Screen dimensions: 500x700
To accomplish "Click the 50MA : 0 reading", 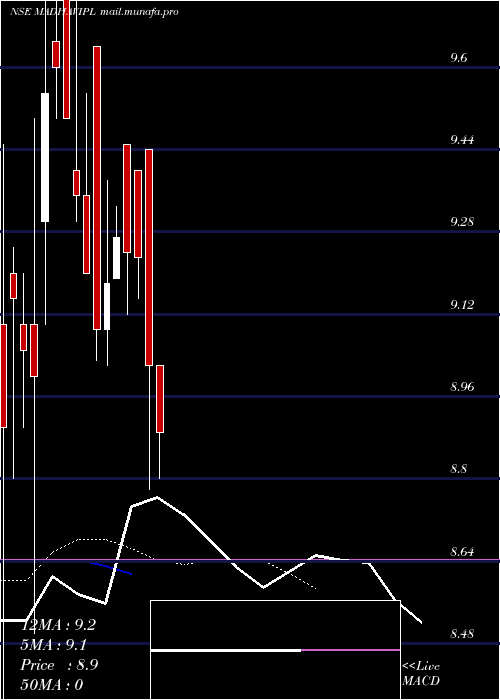I will (x=52, y=685).
